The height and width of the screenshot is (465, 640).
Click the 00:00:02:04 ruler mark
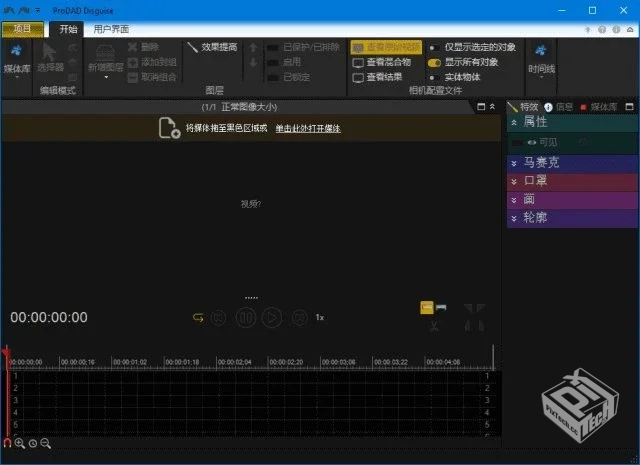(234, 362)
